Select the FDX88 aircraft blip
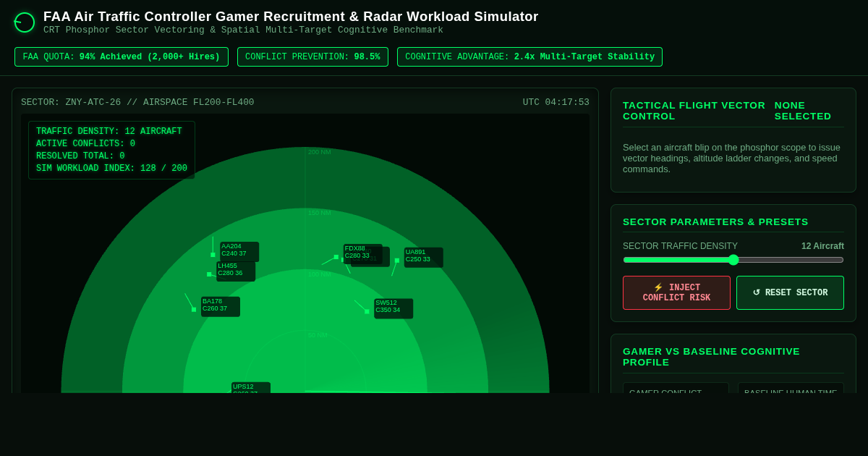Screen dimensions: 868x456 pyautogui.click(x=336, y=257)
